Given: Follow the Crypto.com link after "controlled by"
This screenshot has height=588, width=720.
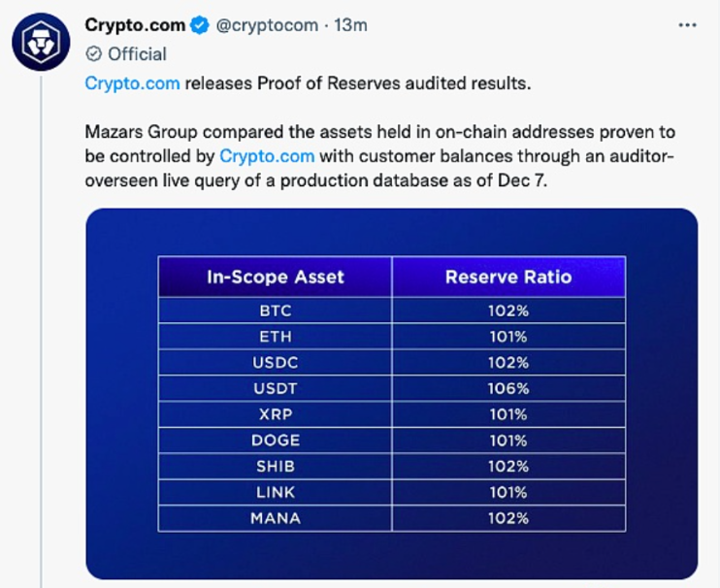Looking at the screenshot, I should pyautogui.click(x=267, y=155).
